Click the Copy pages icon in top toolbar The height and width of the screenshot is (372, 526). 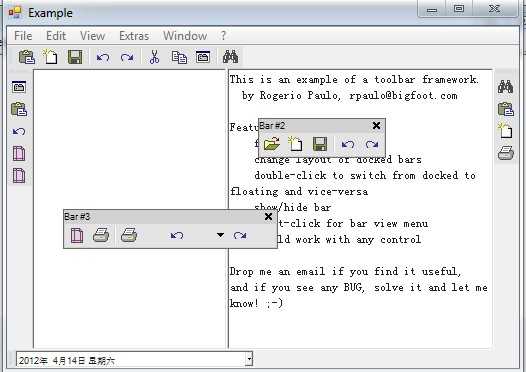pos(179,57)
